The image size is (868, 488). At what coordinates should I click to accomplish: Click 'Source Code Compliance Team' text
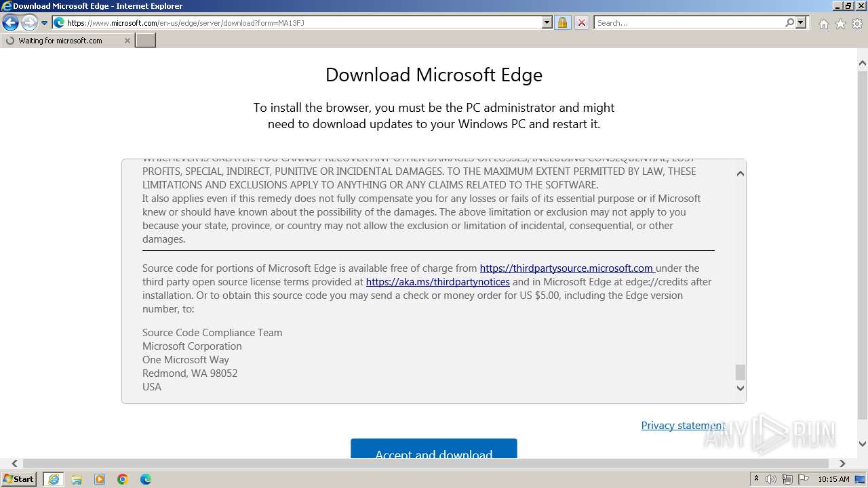coord(212,333)
